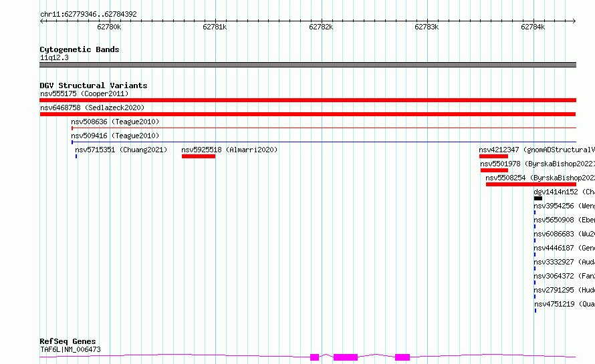The width and height of the screenshot is (595, 364).
Task: Click the thin red nsv508636 variant line
Action: click(x=324, y=128)
